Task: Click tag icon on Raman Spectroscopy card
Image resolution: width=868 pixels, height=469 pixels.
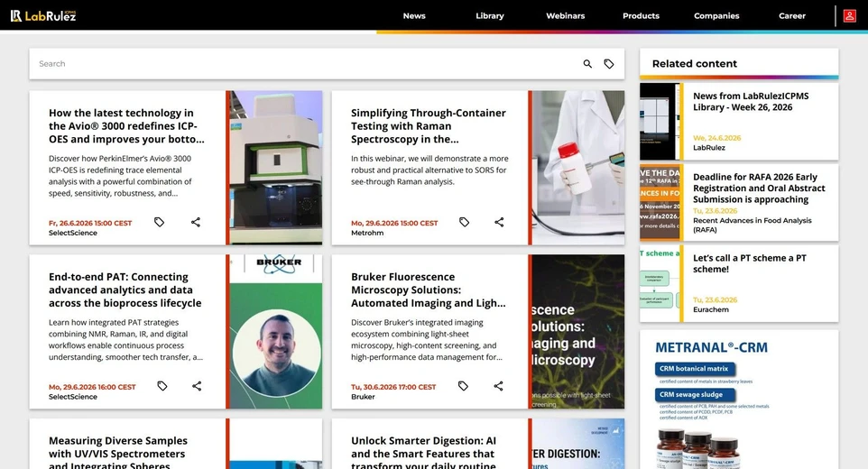Action: [x=464, y=222]
